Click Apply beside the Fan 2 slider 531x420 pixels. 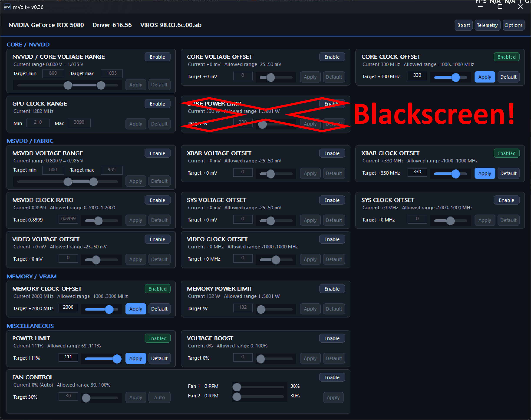pos(333,397)
